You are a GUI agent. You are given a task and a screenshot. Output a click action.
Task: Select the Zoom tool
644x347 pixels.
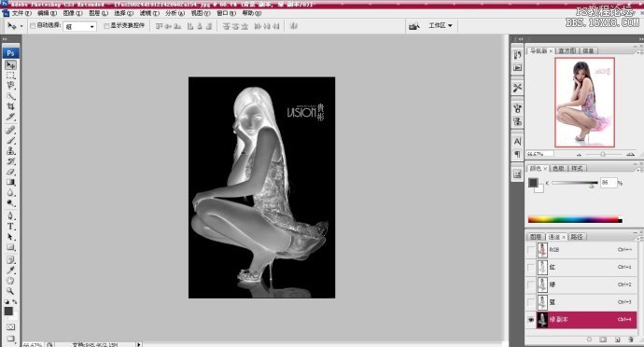click(x=10, y=291)
